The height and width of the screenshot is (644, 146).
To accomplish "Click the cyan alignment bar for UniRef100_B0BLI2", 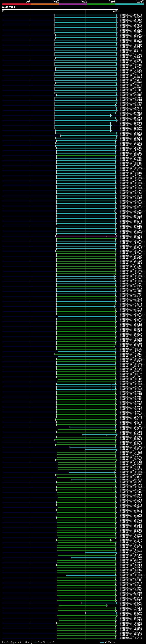I will 86,15.
